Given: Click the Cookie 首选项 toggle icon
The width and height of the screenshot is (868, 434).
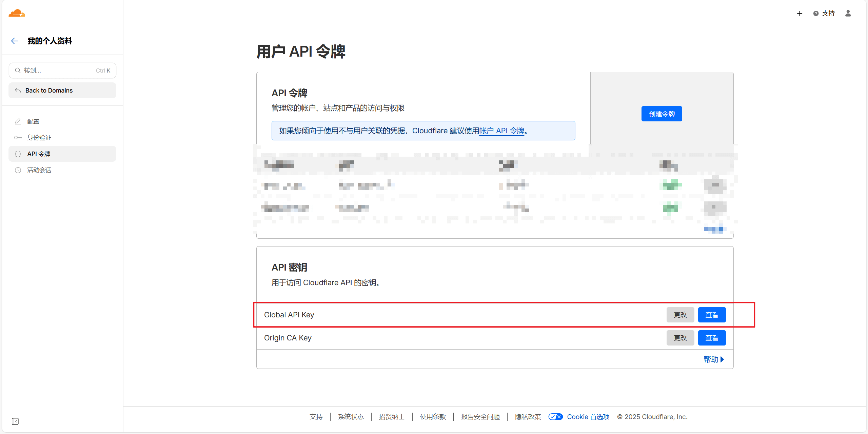Looking at the screenshot, I should 555,417.
